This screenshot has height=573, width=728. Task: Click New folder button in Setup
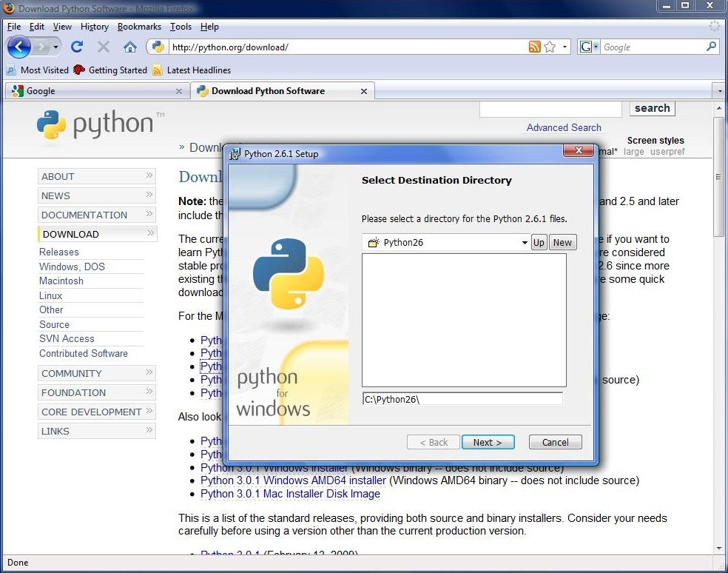click(562, 242)
